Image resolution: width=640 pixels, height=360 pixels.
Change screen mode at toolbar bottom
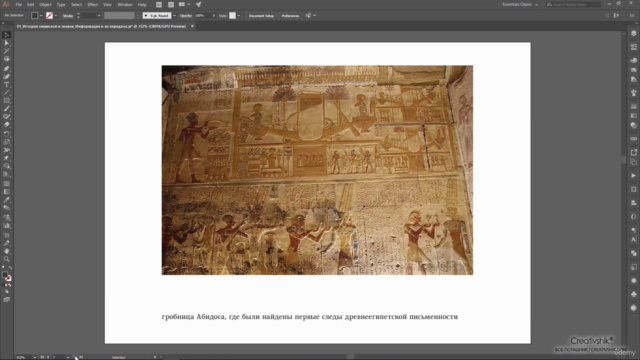[7, 300]
